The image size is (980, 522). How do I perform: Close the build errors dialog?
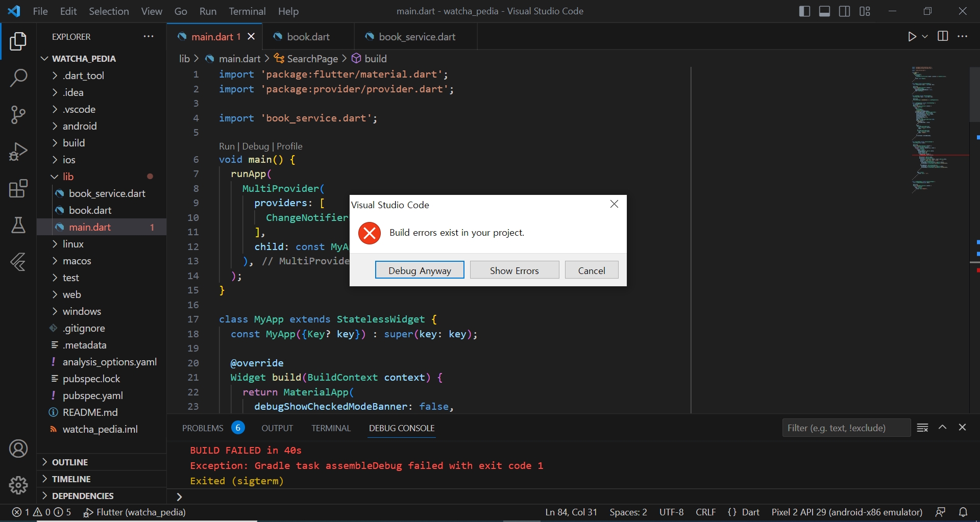point(615,204)
